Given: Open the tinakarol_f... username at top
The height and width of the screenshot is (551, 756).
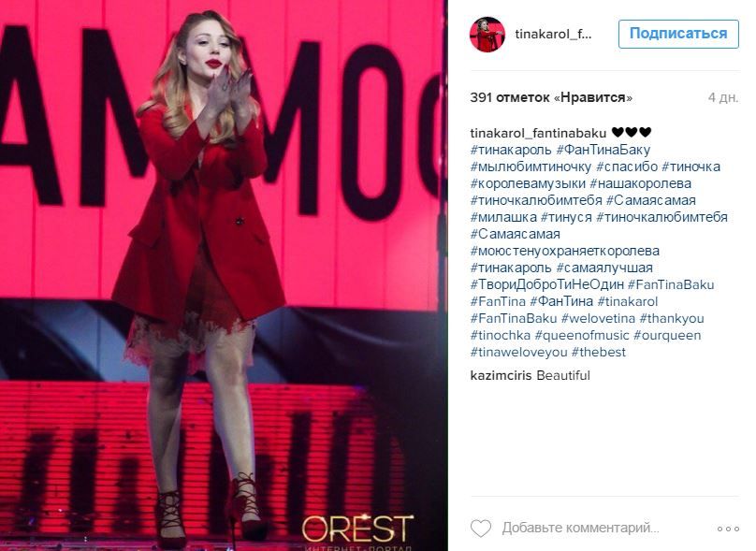Looking at the screenshot, I should pyautogui.click(x=553, y=35).
